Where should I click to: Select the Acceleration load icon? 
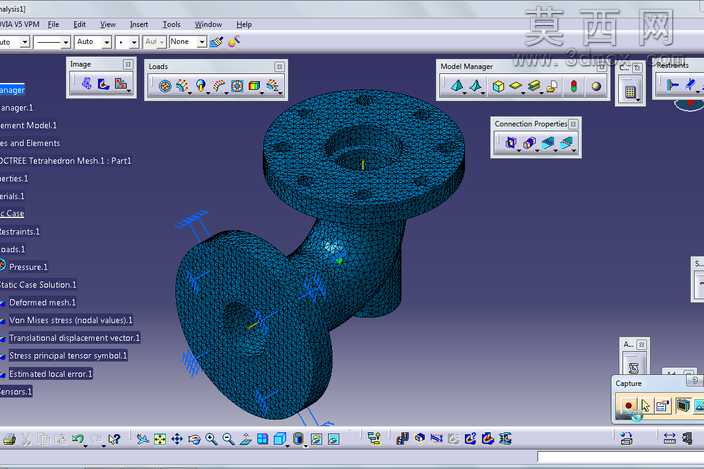pos(201,86)
